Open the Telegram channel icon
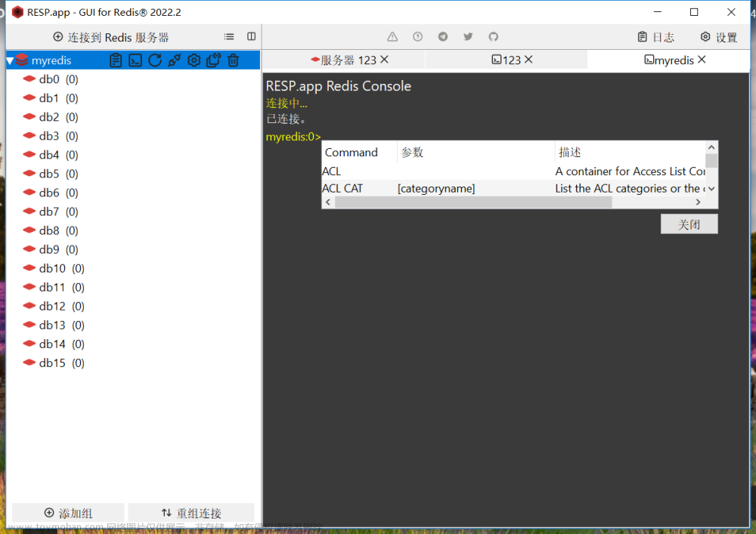Viewport: 756px width, 534px height. pyautogui.click(x=442, y=36)
